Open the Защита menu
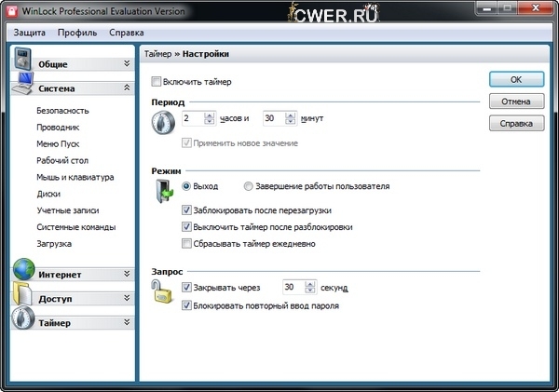This screenshot has height=392, width=559. (x=30, y=33)
